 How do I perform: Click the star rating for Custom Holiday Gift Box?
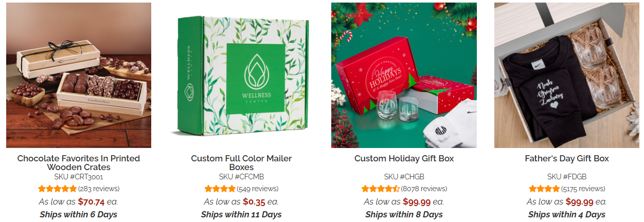point(381,189)
